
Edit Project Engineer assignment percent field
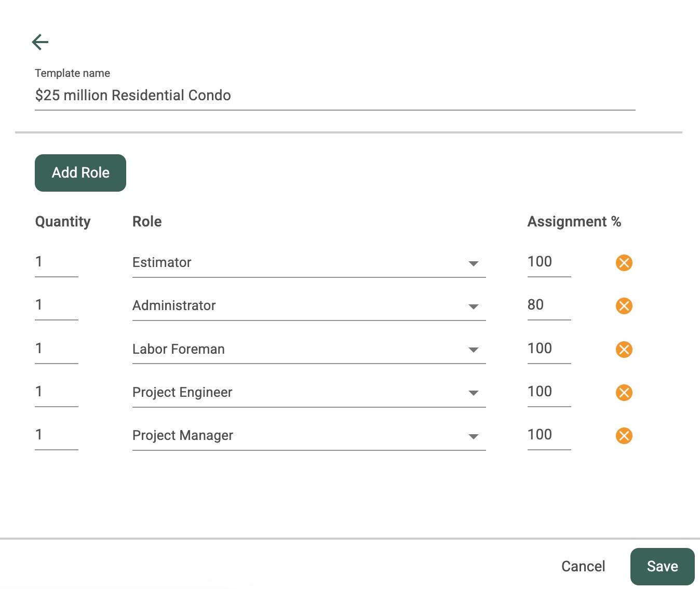coord(549,392)
